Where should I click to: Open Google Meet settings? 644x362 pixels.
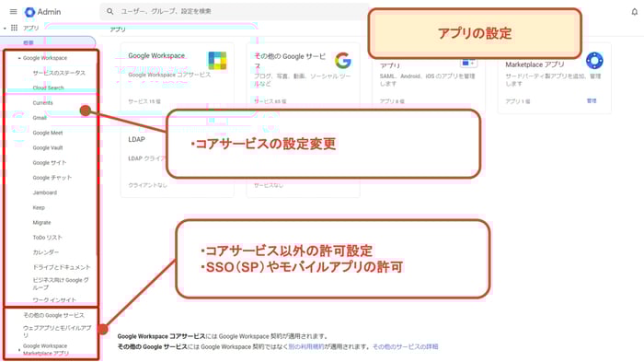coord(48,133)
